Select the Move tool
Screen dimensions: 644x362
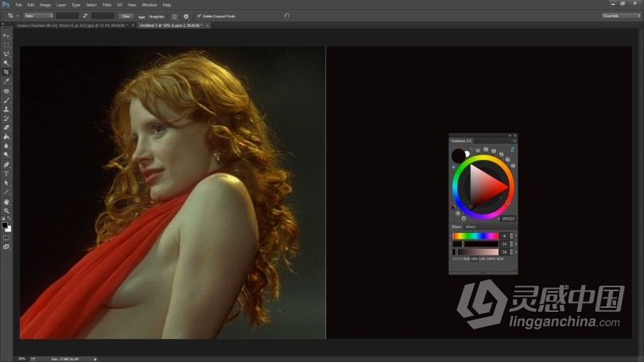click(x=6, y=36)
